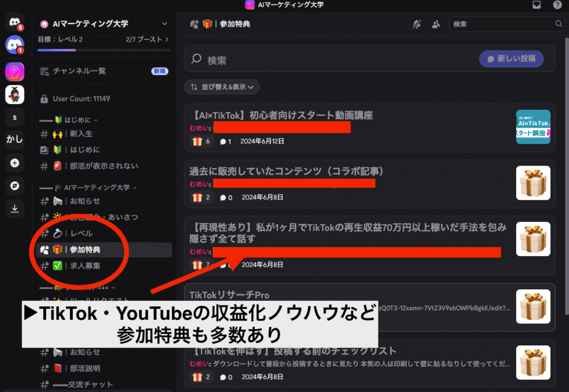Image resolution: width=569 pixels, height=392 pixels.
Task: Open チャンネル一覧 channel browser
Action: [104, 71]
